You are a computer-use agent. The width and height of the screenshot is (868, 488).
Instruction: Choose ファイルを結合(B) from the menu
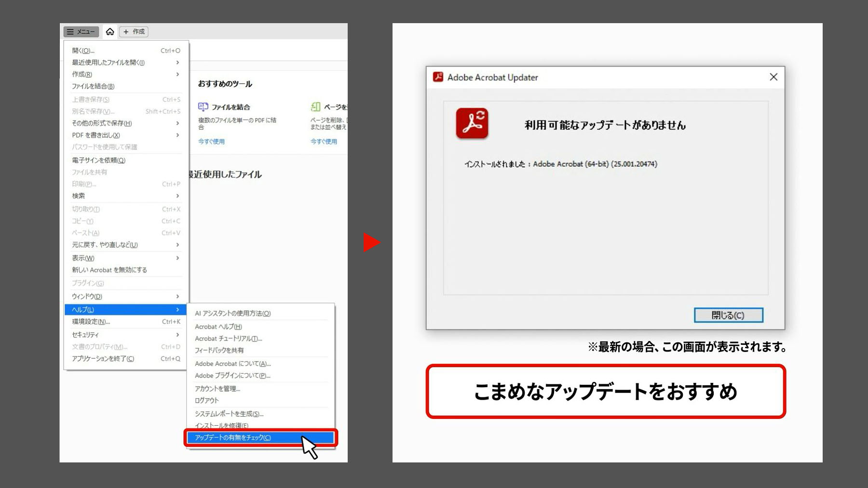pyautogui.click(x=125, y=86)
